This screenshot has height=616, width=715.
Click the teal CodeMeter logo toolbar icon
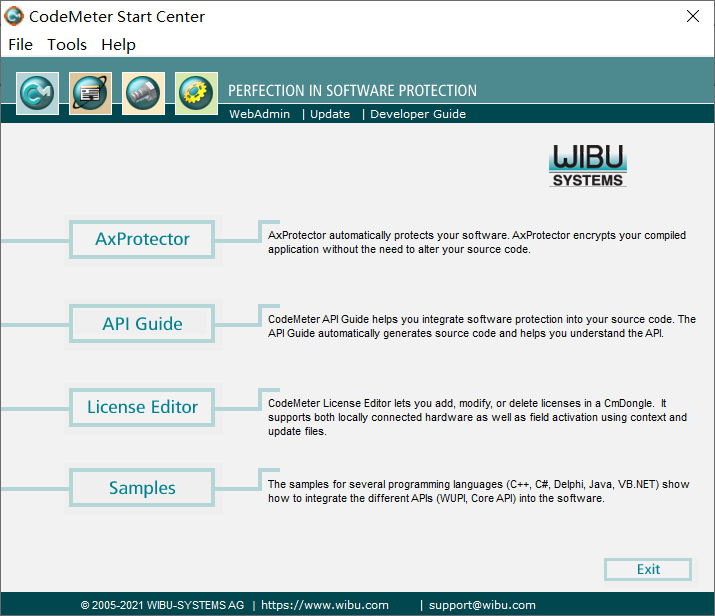point(38,93)
